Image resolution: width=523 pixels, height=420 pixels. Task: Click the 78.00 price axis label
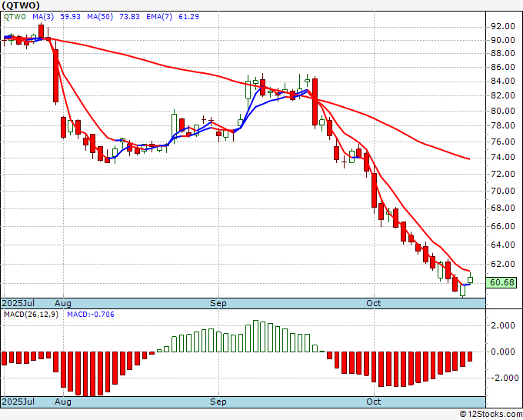(x=503, y=125)
